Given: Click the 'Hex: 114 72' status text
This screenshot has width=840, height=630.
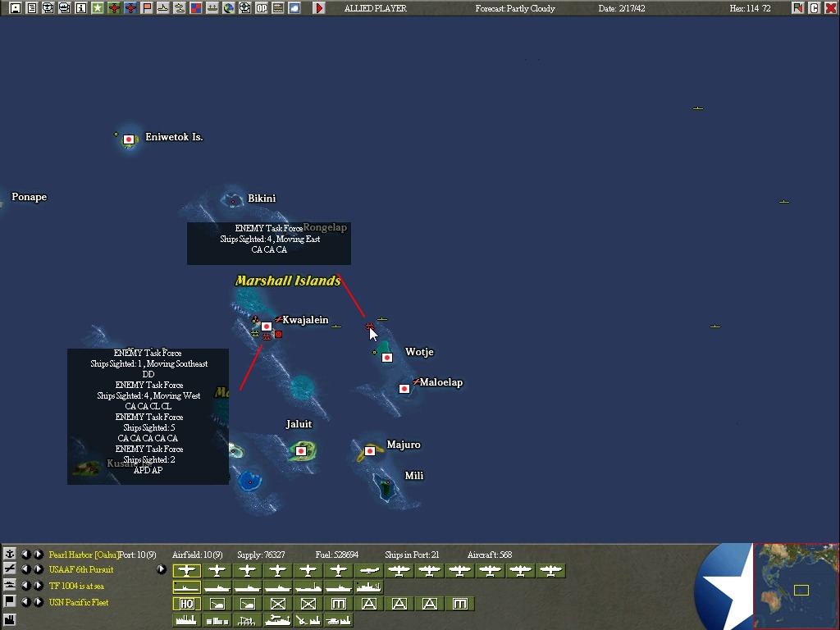Looking at the screenshot, I should [x=750, y=8].
